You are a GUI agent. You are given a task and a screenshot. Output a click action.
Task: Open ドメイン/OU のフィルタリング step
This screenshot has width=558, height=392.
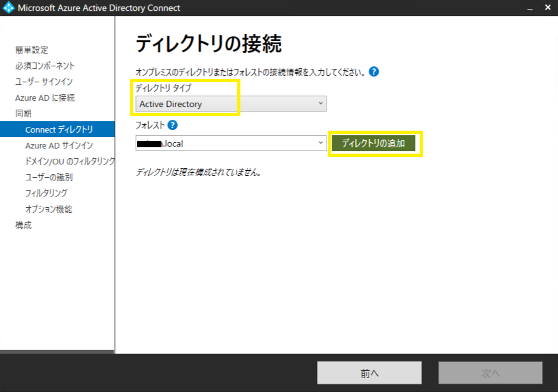tap(70, 161)
